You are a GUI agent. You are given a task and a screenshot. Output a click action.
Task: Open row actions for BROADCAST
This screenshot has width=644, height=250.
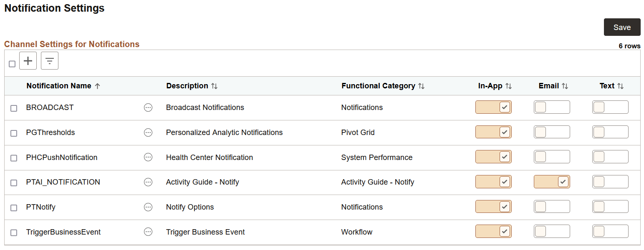pos(148,107)
